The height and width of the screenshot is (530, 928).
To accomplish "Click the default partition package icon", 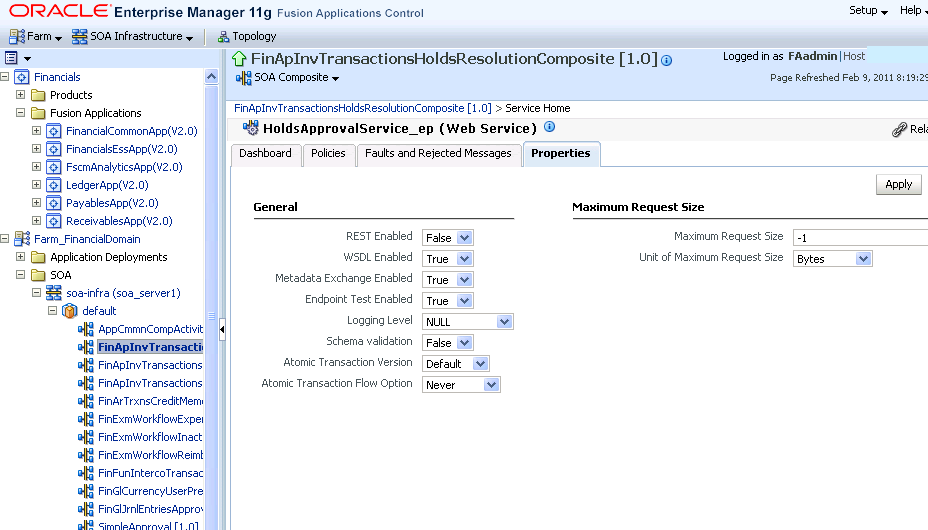I will (70, 311).
